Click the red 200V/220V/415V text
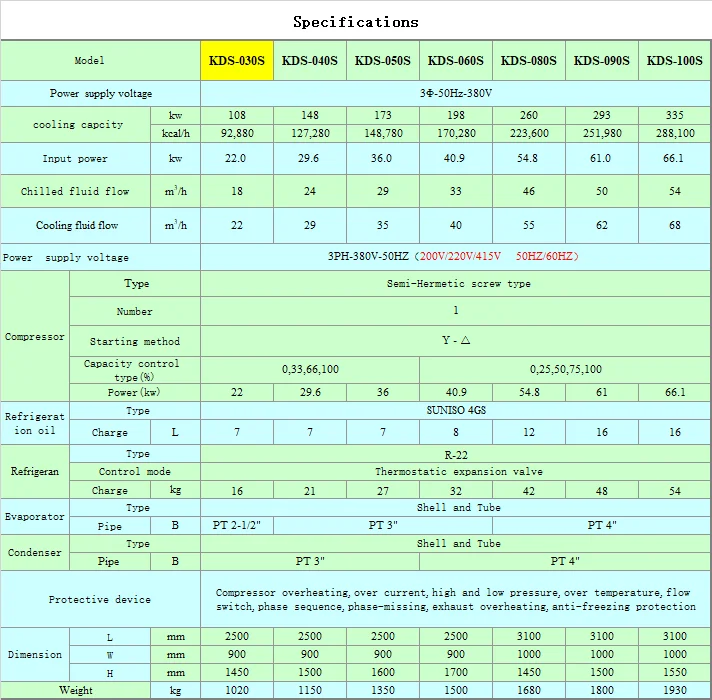This screenshot has height=700, width=712. pos(460,256)
